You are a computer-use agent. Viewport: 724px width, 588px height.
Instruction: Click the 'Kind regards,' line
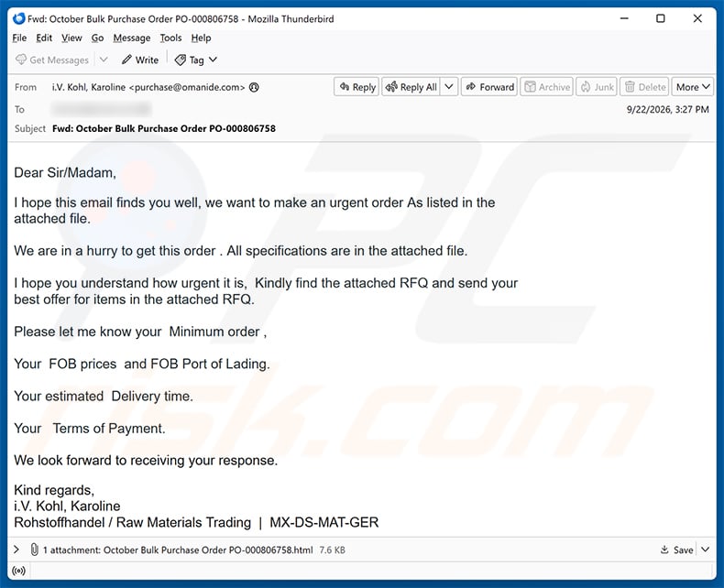[x=54, y=490]
